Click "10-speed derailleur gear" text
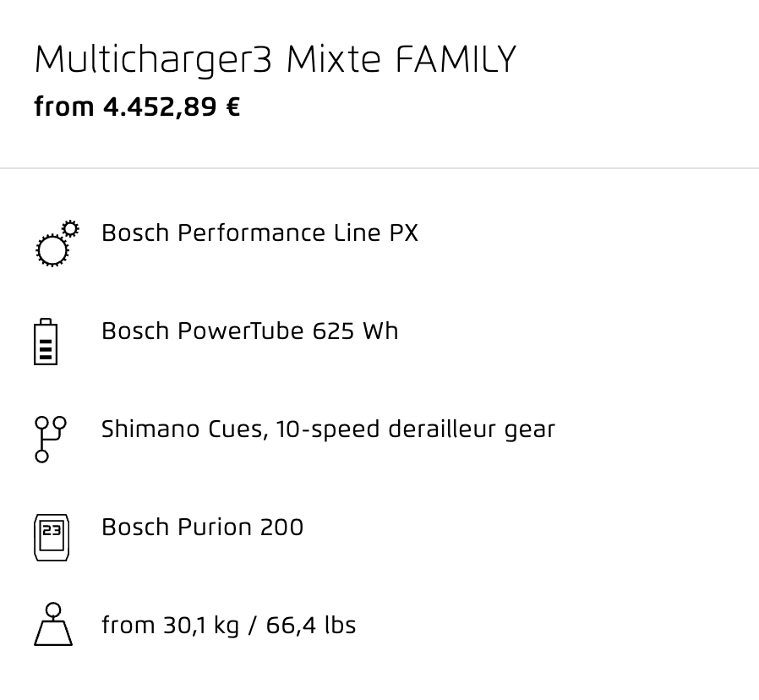 [415, 429]
